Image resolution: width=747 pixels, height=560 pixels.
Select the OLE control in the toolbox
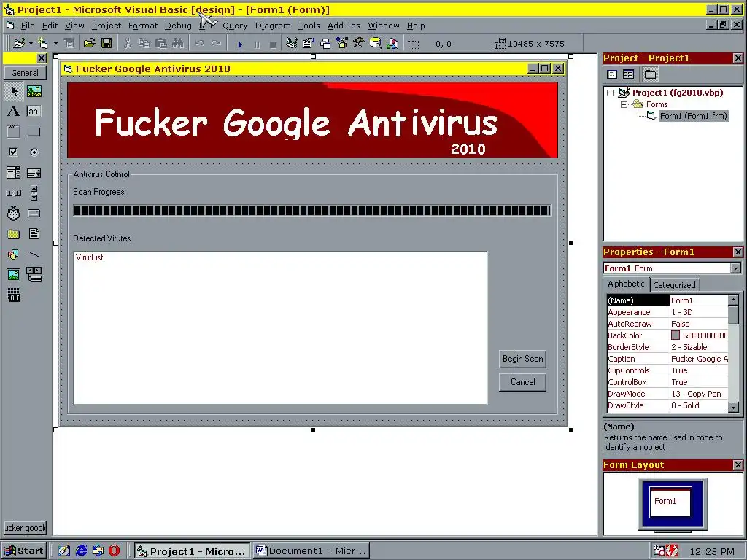point(13,295)
